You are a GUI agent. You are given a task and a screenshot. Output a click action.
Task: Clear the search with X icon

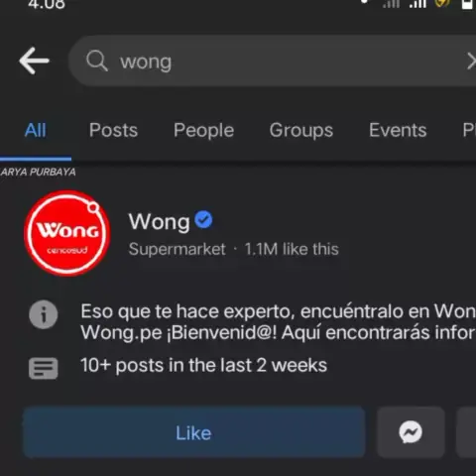click(x=472, y=61)
